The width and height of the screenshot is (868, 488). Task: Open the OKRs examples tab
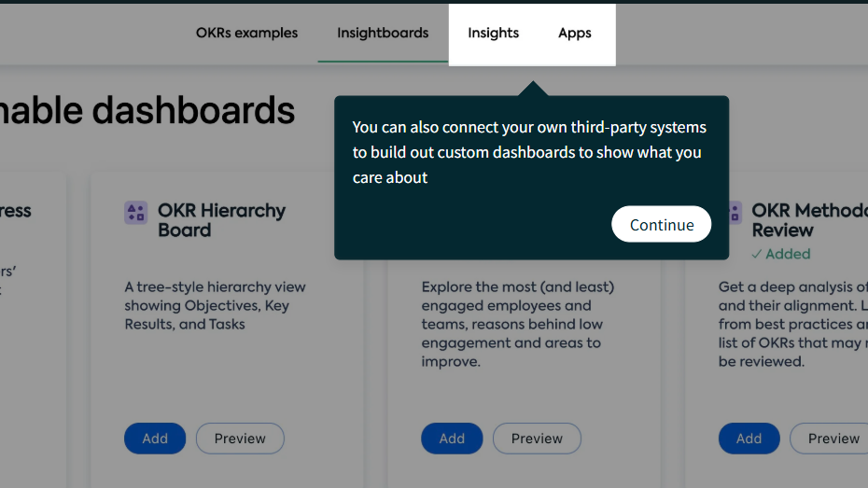pos(247,34)
